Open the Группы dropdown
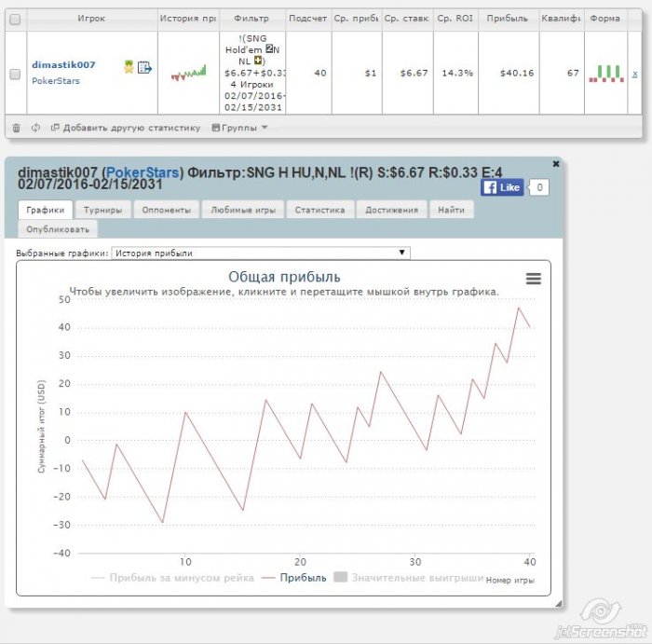This screenshot has width=652, height=644. (x=239, y=128)
